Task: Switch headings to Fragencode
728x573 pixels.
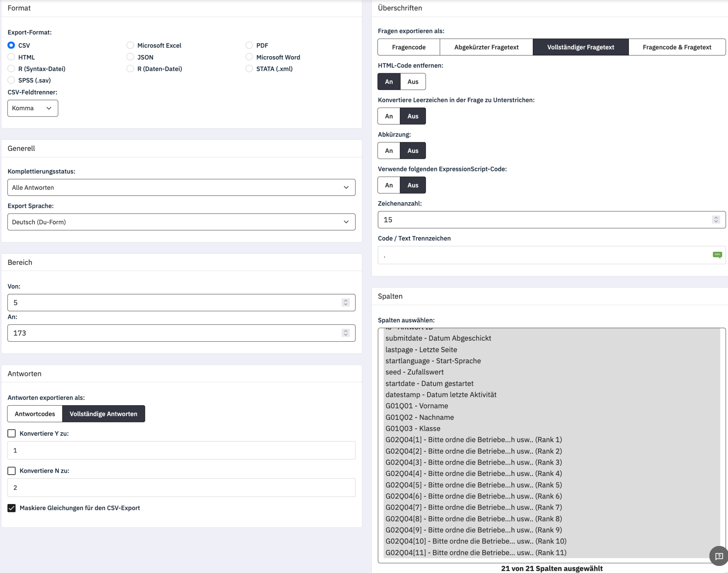Action: coord(409,47)
